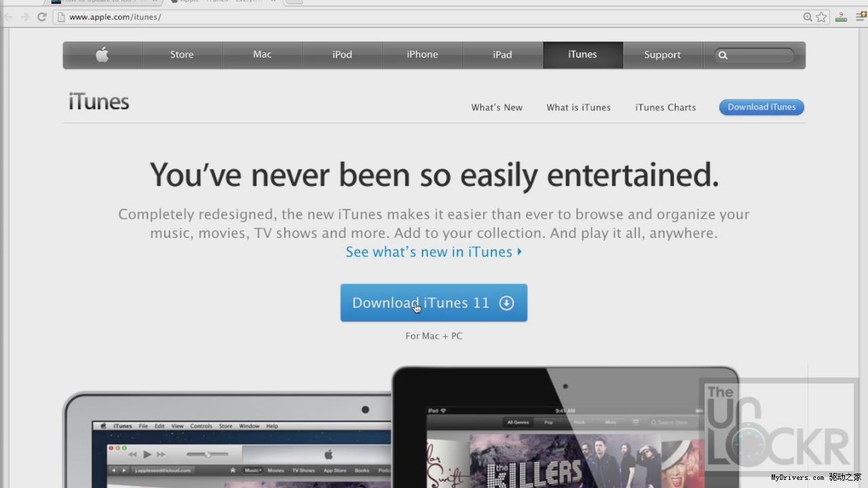Open the What's New link
The image size is (868, 488).
pos(497,107)
